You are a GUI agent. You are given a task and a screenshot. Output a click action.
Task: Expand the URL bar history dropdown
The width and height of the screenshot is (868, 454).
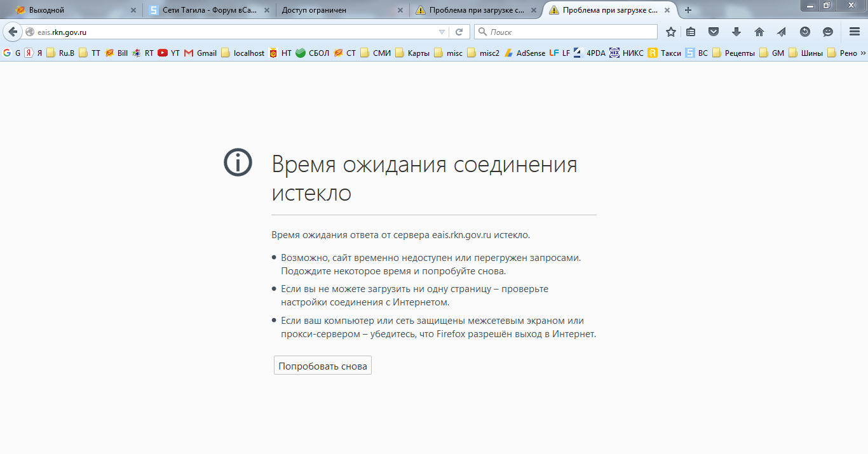442,32
